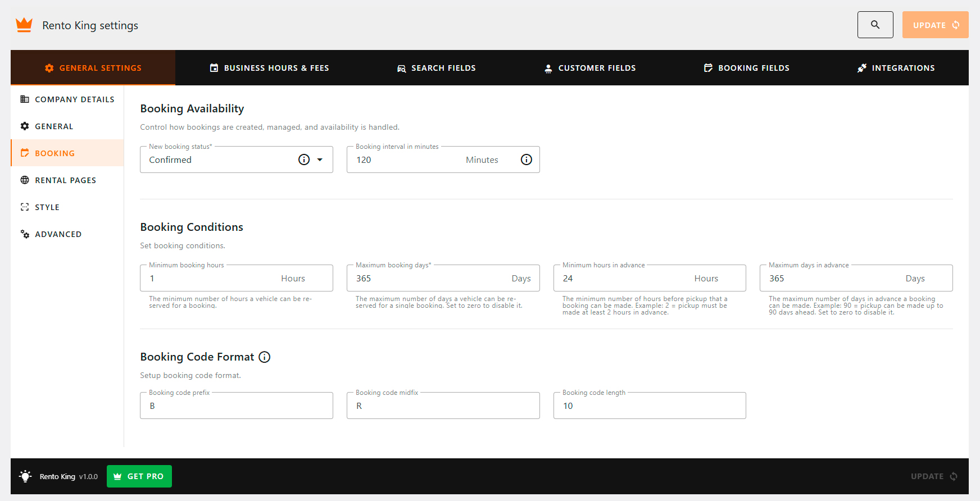Click the 'Booking Conditions' heading
980x501 pixels.
click(x=192, y=227)
